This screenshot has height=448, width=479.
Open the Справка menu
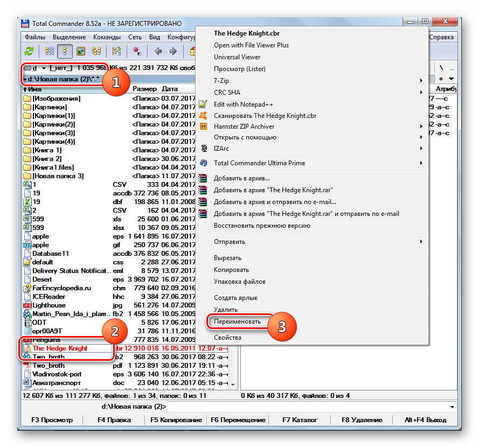(x=441, y=37)
